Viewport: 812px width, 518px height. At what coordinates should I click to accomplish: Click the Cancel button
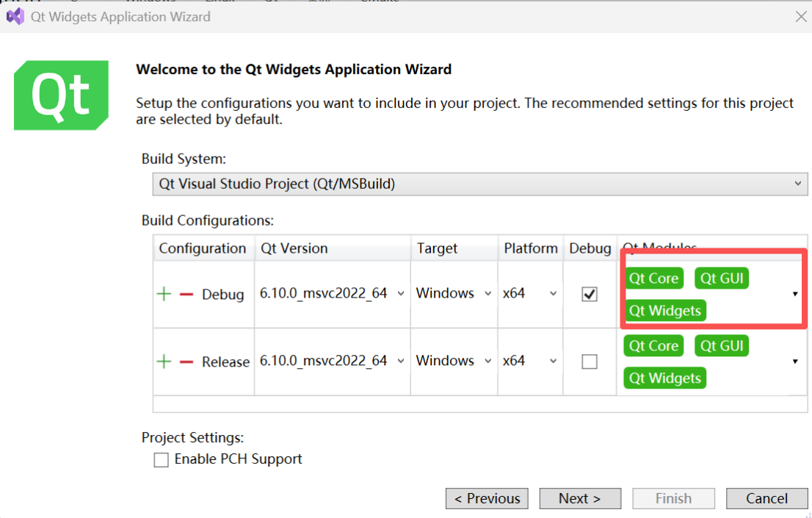click(766, 498)
